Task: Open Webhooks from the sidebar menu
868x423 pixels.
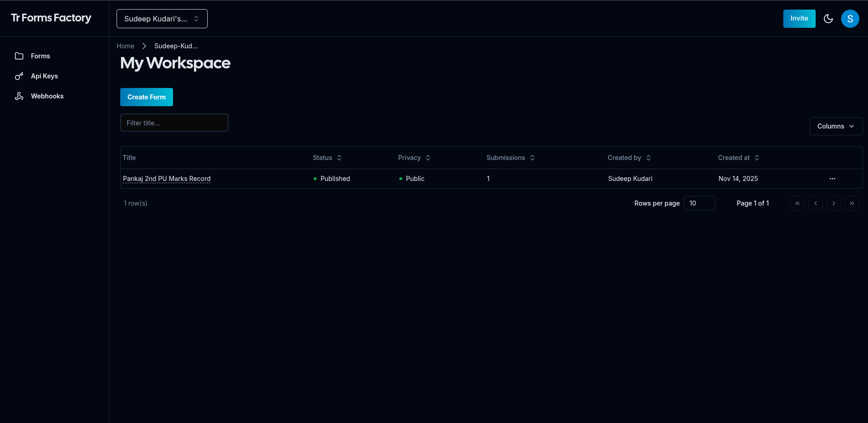Action: coord(47,96)
